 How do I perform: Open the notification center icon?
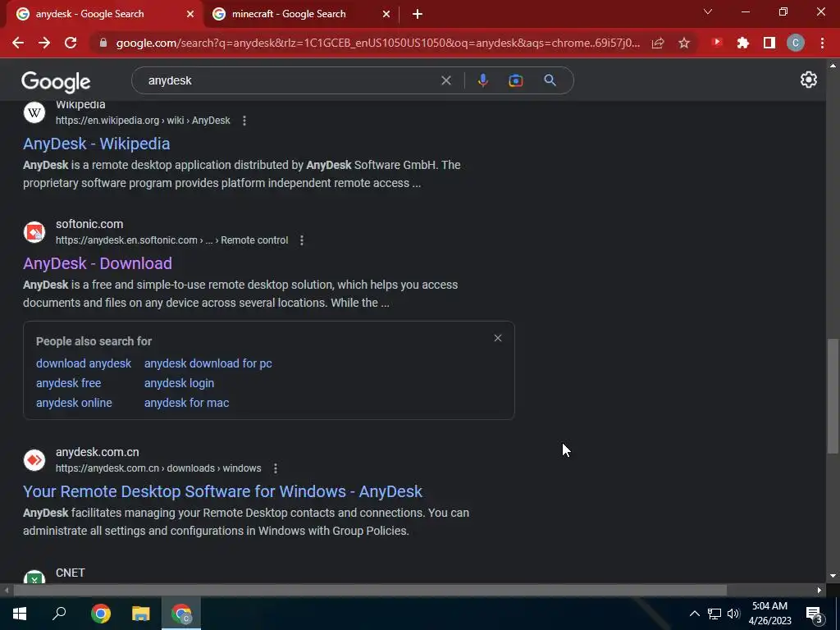pyautogui.click(x=815, y=614)
